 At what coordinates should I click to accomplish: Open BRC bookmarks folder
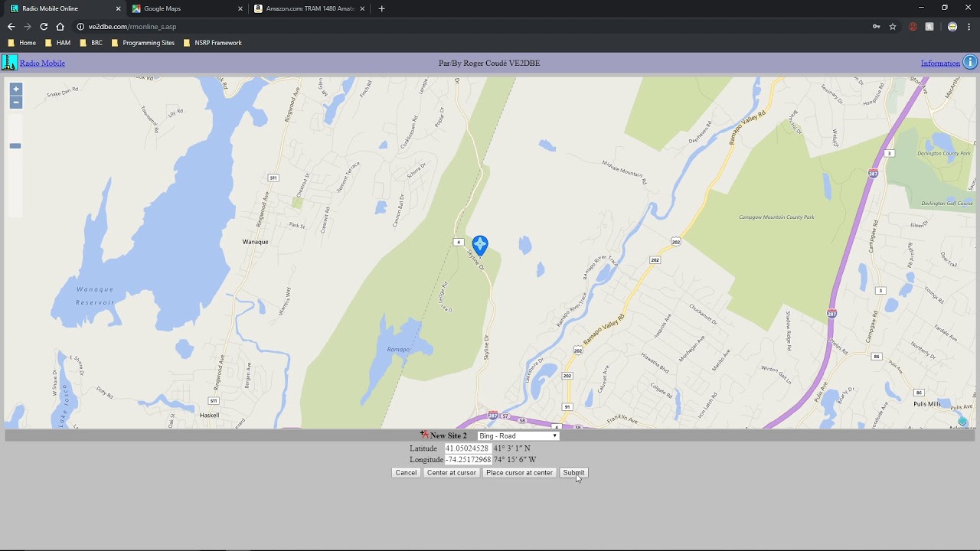(90, 43)
